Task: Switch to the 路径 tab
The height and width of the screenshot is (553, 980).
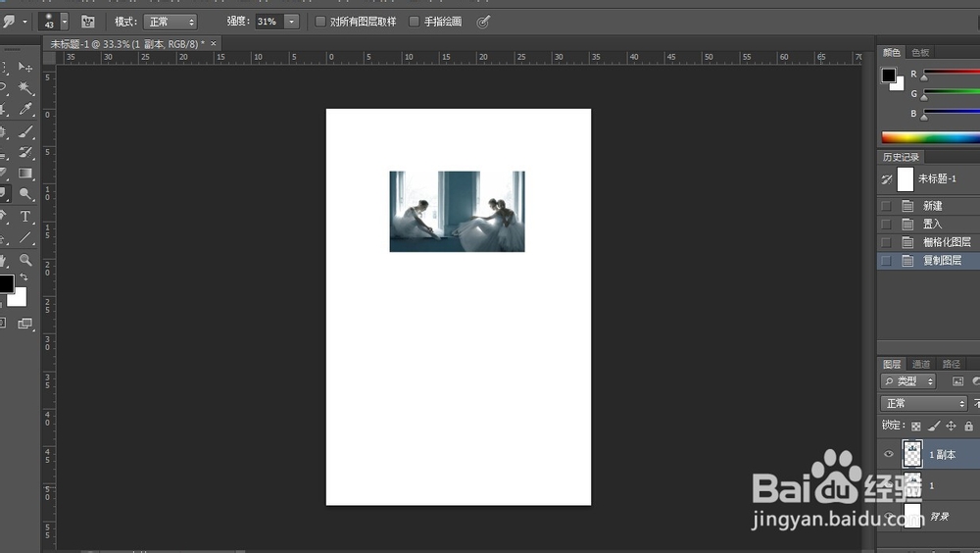Action: (952, 364)
